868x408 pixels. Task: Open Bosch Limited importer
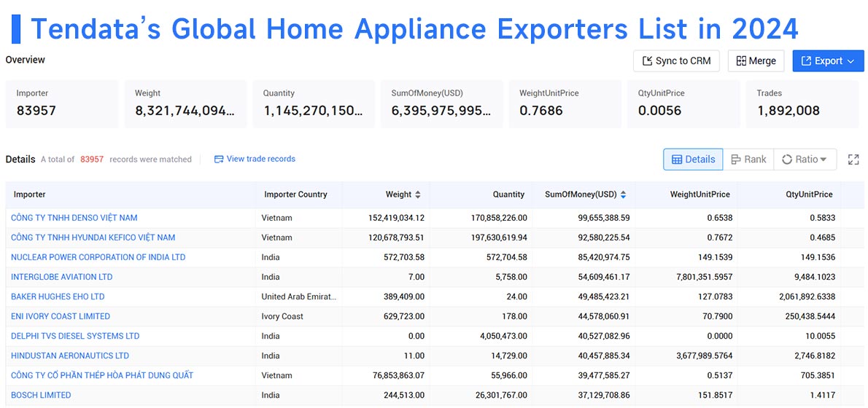coord(41,396)
